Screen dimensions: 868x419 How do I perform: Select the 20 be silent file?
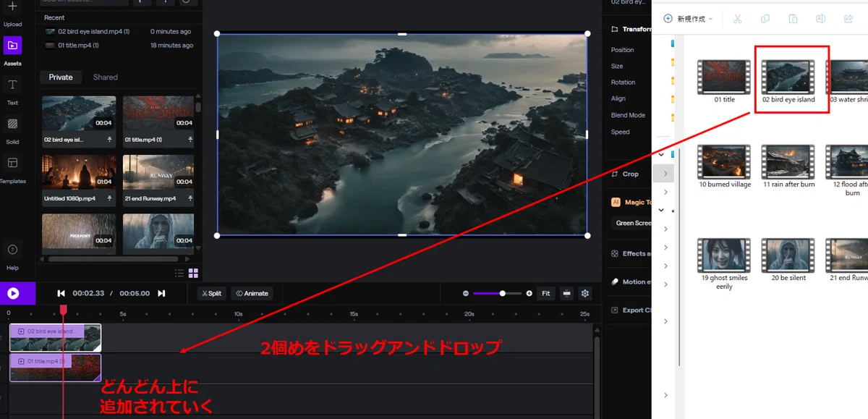click(788, 260)
